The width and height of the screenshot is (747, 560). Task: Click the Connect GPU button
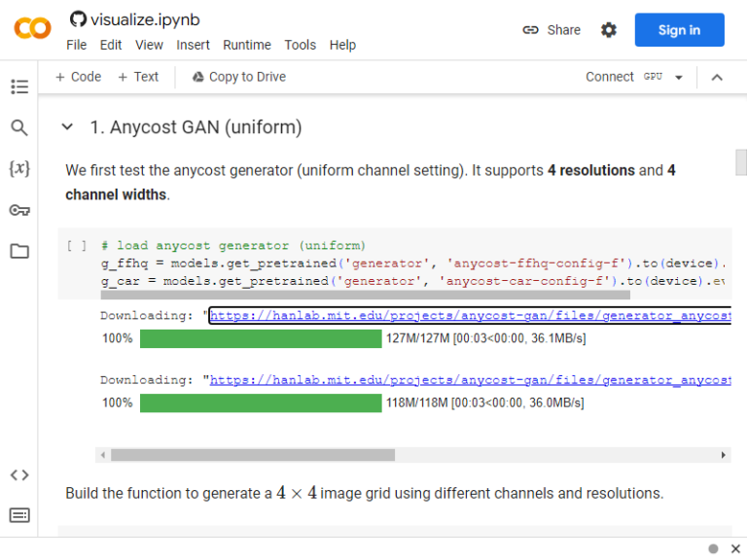(x=624, y=77)
